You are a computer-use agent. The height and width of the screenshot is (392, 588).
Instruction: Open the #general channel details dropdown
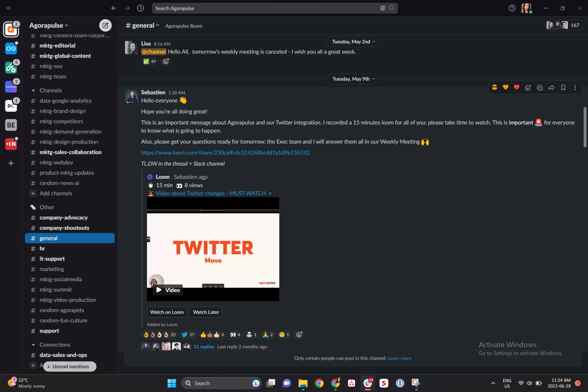[143, 25]
